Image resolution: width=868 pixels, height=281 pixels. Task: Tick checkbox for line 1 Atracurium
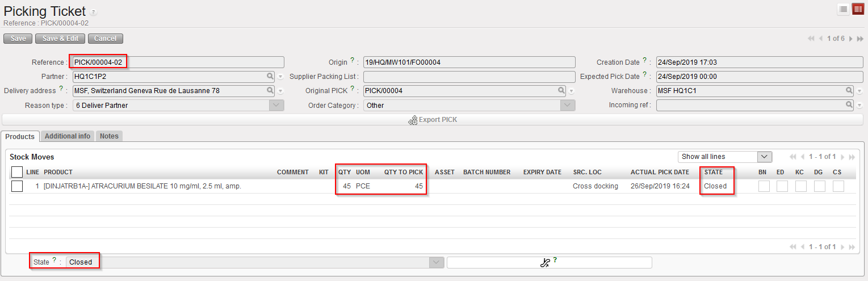[x=17, y=186]
